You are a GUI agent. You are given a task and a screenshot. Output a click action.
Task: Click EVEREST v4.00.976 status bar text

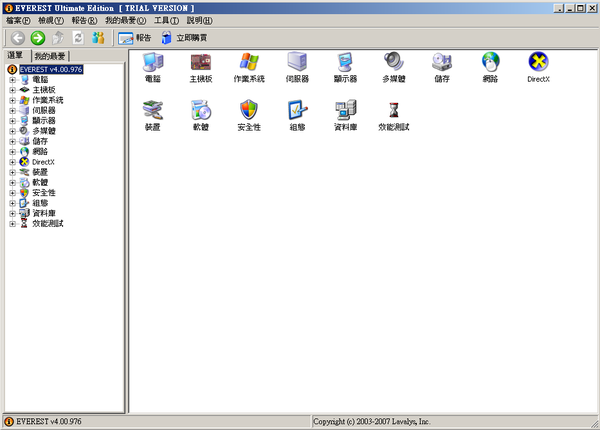49,422
